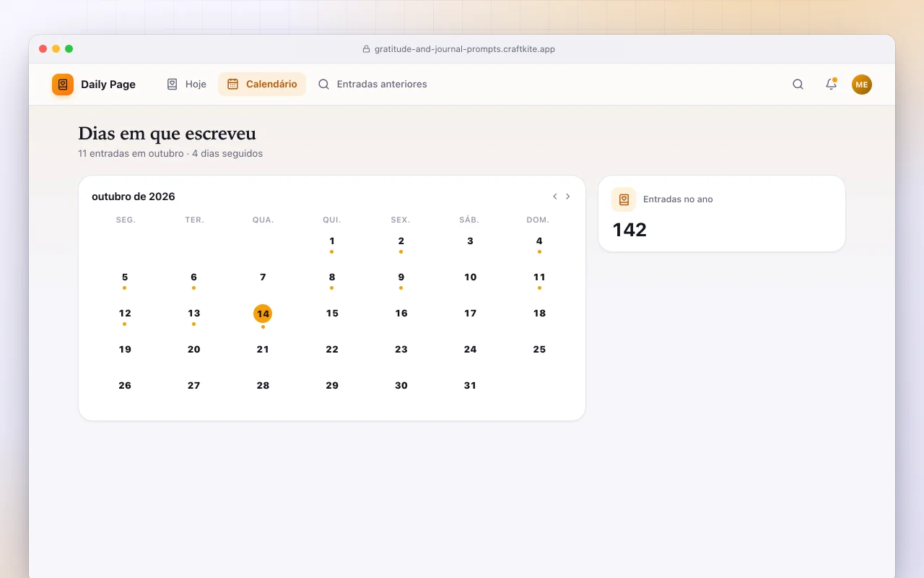Click the journal icon in Entradas no ano card

pos(624,199)
